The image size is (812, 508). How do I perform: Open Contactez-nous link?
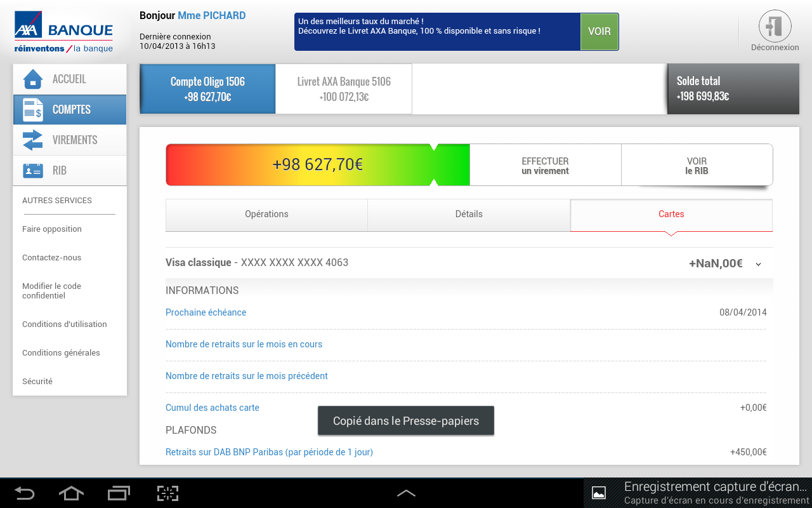(x=51, y=258)
